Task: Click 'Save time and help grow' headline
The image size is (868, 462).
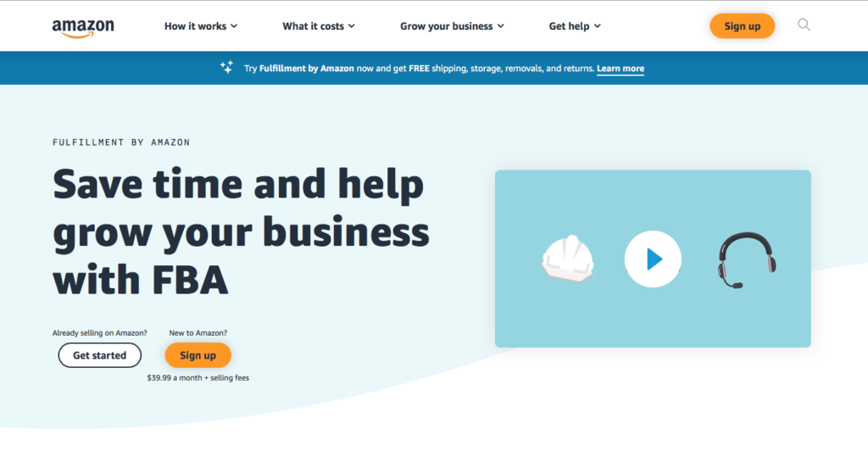Action: [241, 231]
